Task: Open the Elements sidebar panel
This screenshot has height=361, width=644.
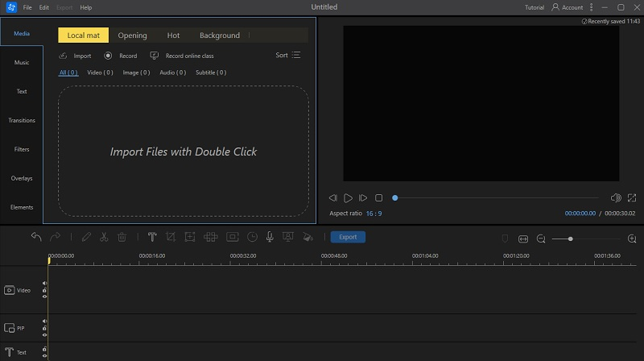Action: pos(22,207)
